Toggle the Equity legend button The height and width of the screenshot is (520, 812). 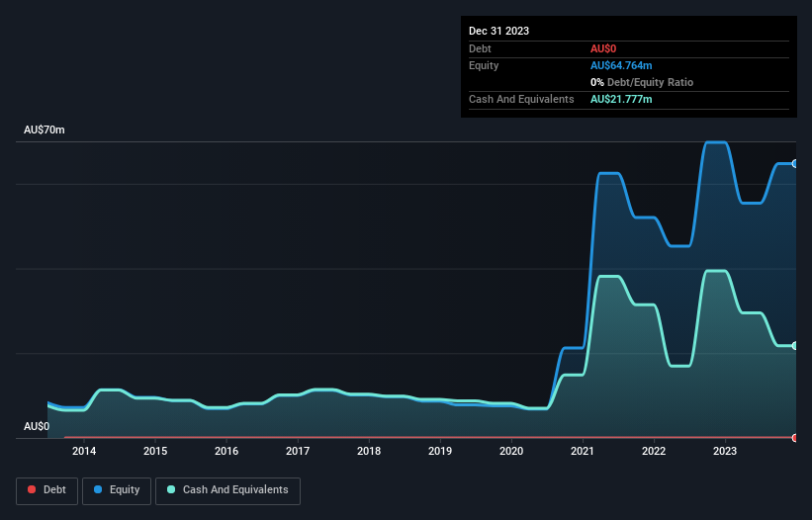point(117,490)
